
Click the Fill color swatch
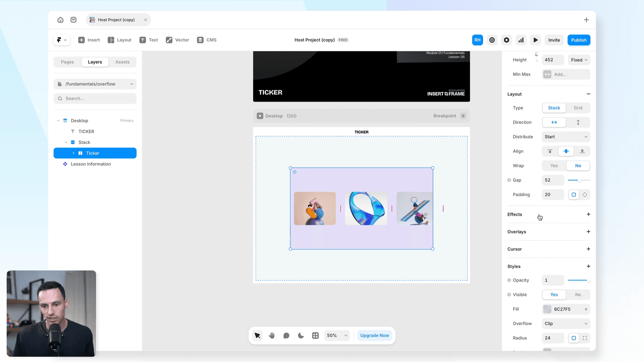[547, 309]
